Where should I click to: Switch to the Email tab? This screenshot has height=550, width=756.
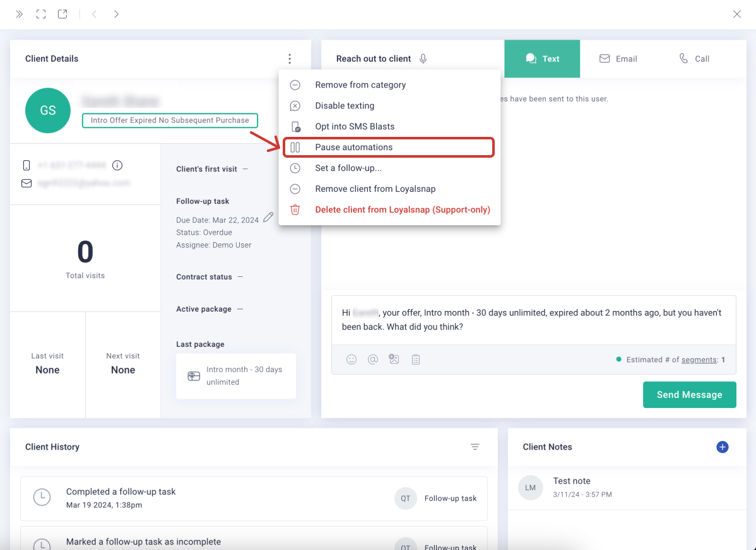(x=618, y=59)
